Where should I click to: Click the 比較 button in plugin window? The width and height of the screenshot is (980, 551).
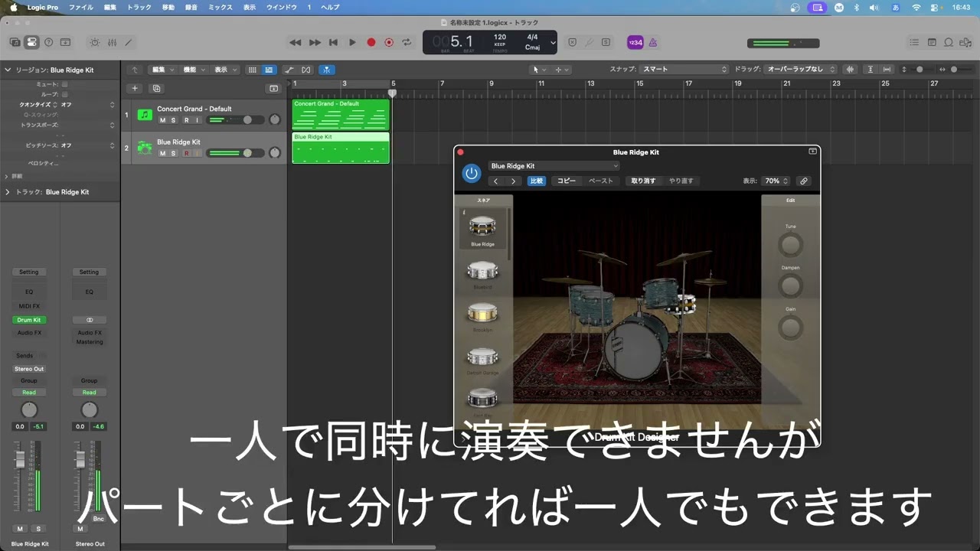537,181
